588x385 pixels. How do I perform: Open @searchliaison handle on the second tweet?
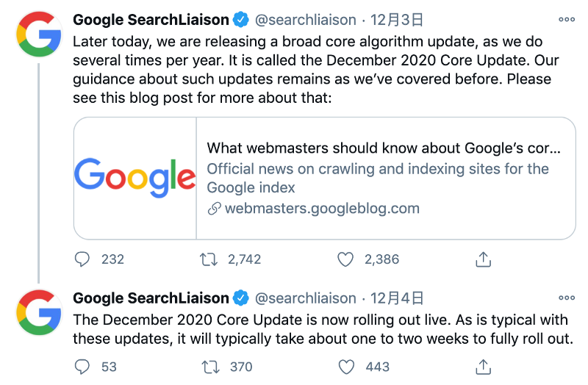point(305,298)
